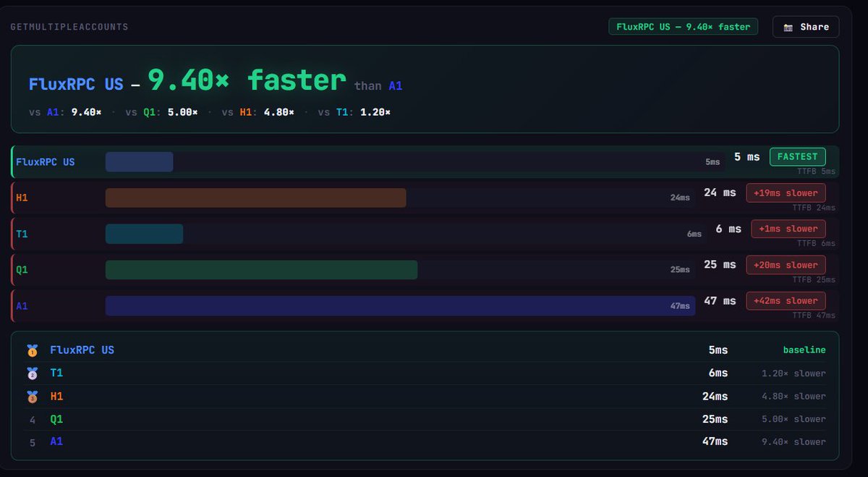Click the 6ms value in ranking list
Viewport: 868px width, 477px height.
click(718, 373)
